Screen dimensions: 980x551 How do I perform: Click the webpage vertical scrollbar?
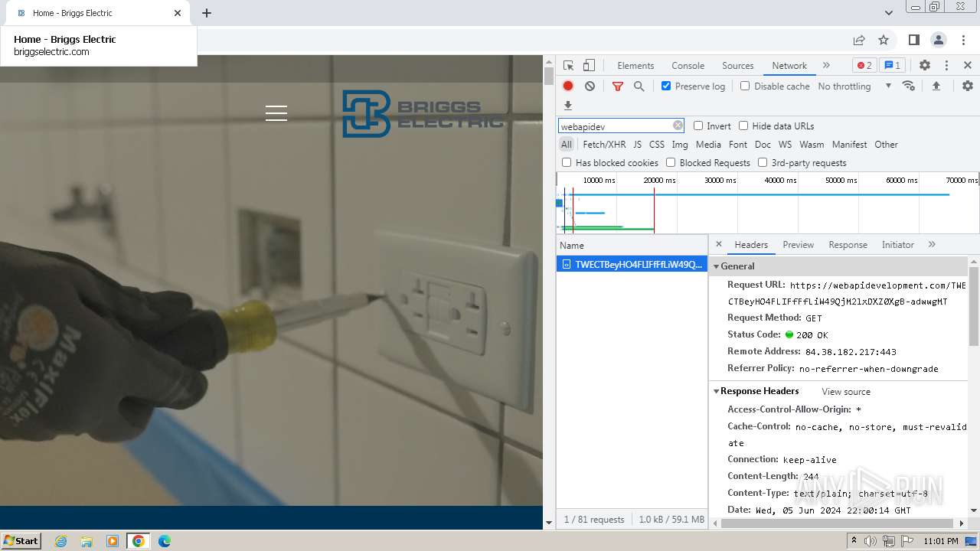pyautogui.click(x=548, y=76)
